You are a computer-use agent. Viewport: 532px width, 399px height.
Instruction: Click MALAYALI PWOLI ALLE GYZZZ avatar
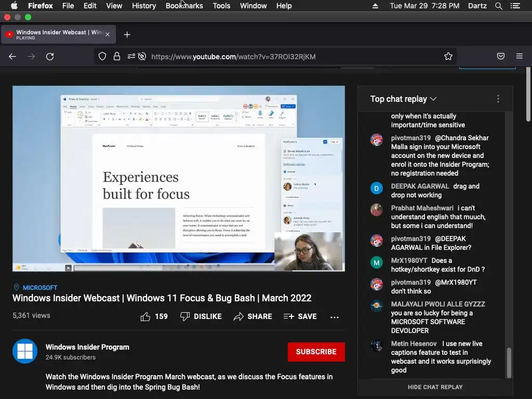(376, 306)
